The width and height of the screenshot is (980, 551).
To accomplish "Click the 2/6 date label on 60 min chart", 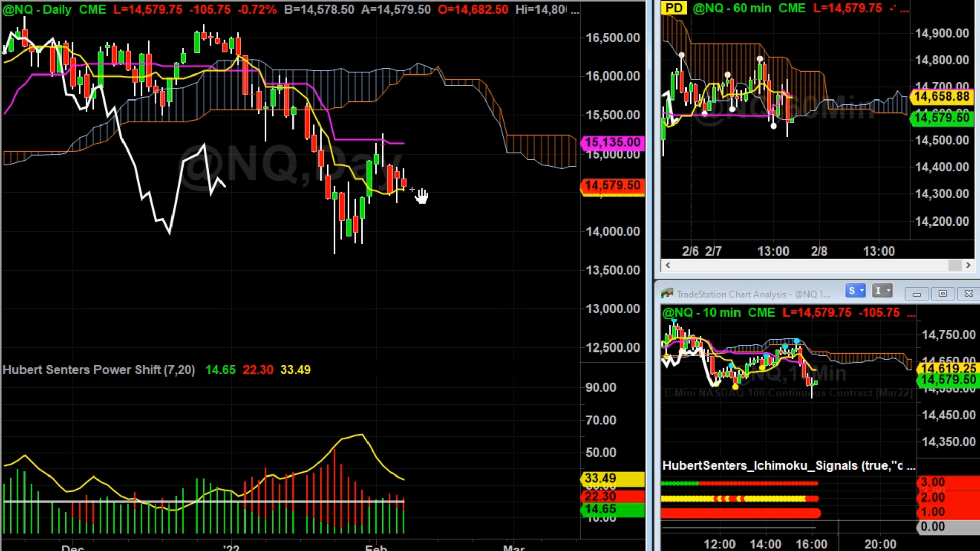I will (x=691, y=252).
